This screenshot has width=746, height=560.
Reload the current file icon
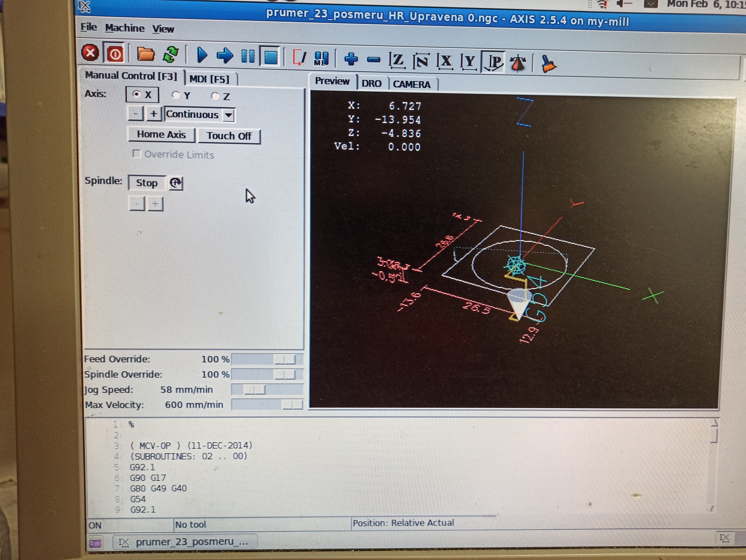click(171, 55)
